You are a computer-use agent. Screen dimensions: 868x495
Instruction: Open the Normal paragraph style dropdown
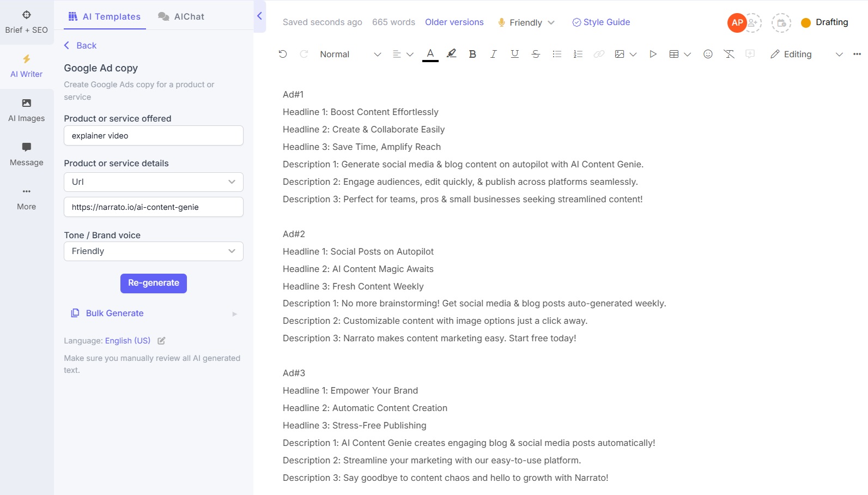pos(350,54)
